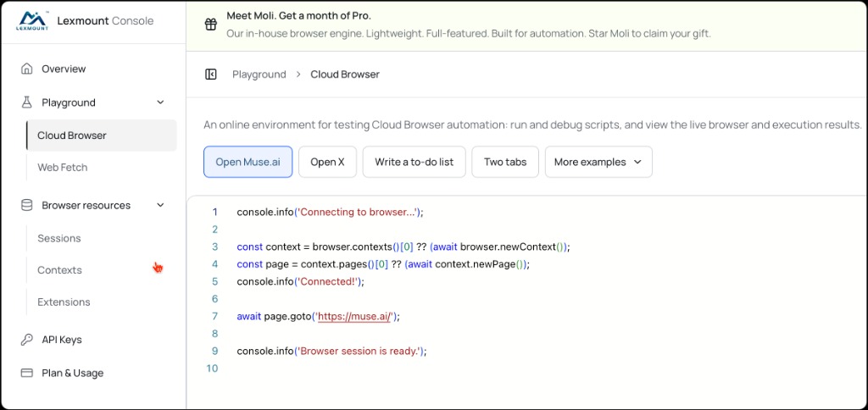Click the Moli banner description text
Image resolution: width=868 pixels, height=410 pixels.
point(469,33)
